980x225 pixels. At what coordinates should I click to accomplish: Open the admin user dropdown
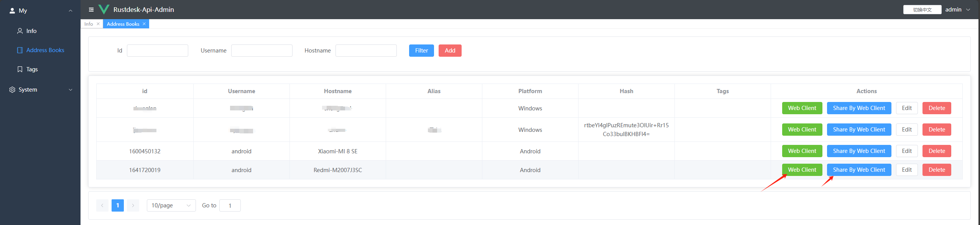957,10
